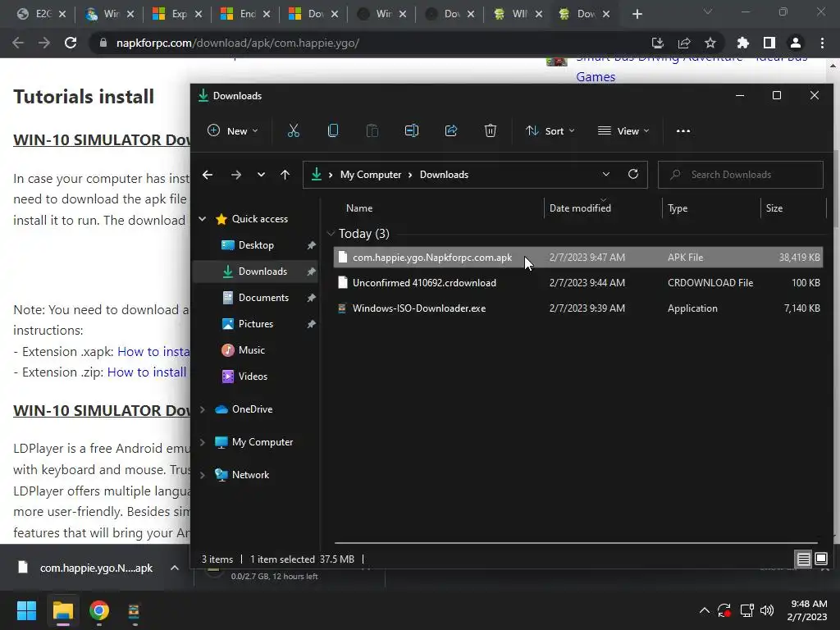Reload the page in Chrome
Screen dimensions: 840x630
tap(71, 43)
